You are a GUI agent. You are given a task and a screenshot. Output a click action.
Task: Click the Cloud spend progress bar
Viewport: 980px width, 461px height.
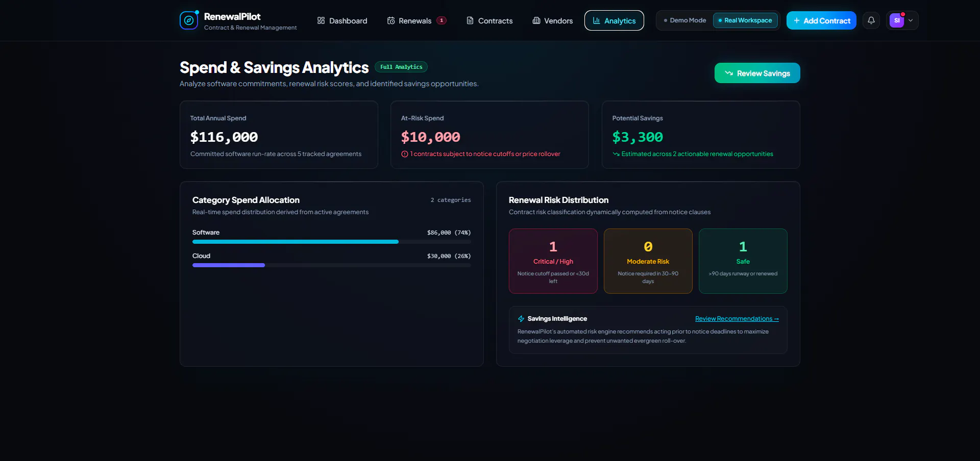(331, 265)
